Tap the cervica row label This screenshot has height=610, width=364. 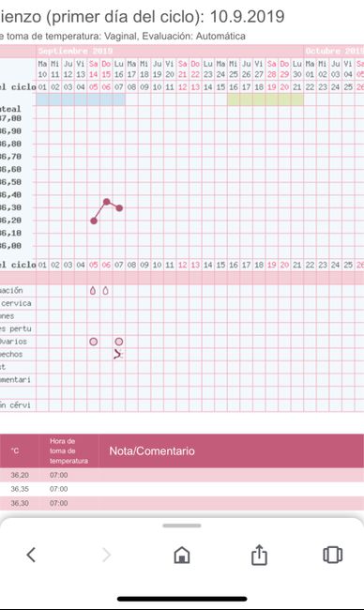point(16,303)
